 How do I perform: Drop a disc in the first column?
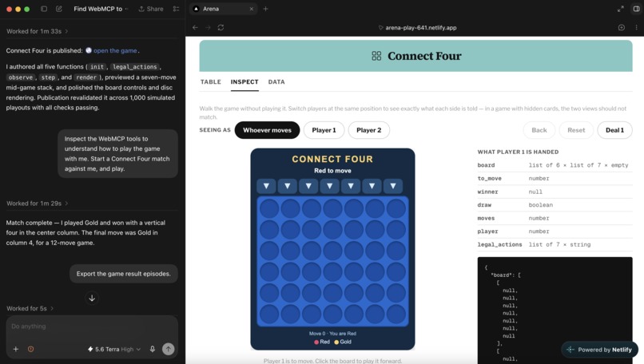click(x=266, y=186)
